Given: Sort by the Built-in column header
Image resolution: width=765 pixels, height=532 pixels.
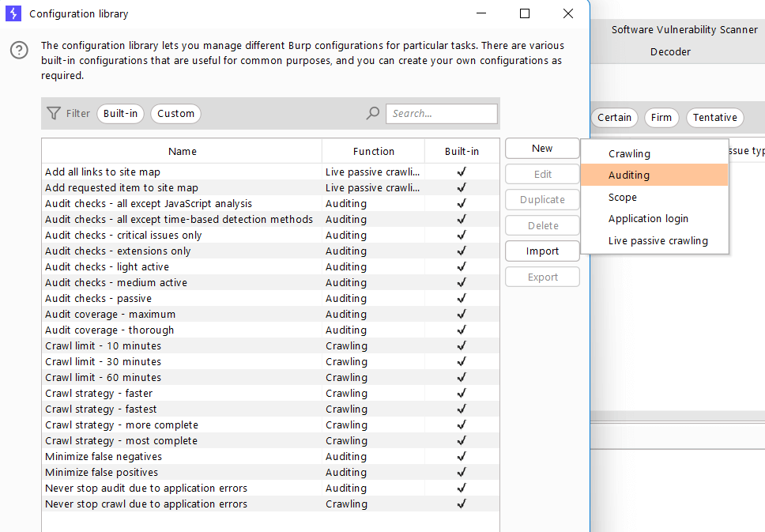Looking at the screenshot, I should coord(462,151).
